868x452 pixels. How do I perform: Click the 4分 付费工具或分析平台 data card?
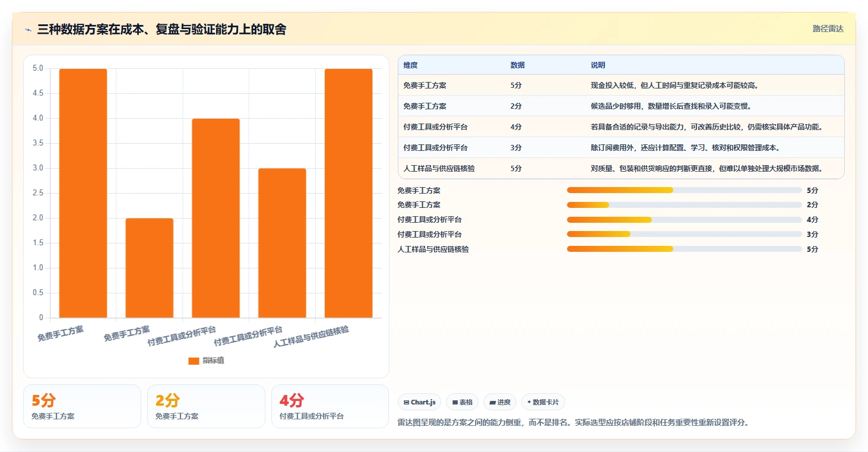330,406
